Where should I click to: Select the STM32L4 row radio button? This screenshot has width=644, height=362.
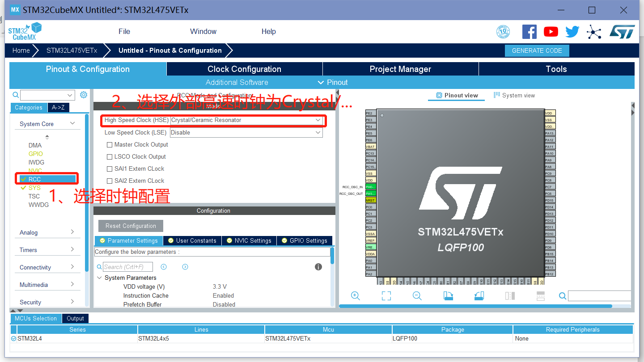click(13, 339)
